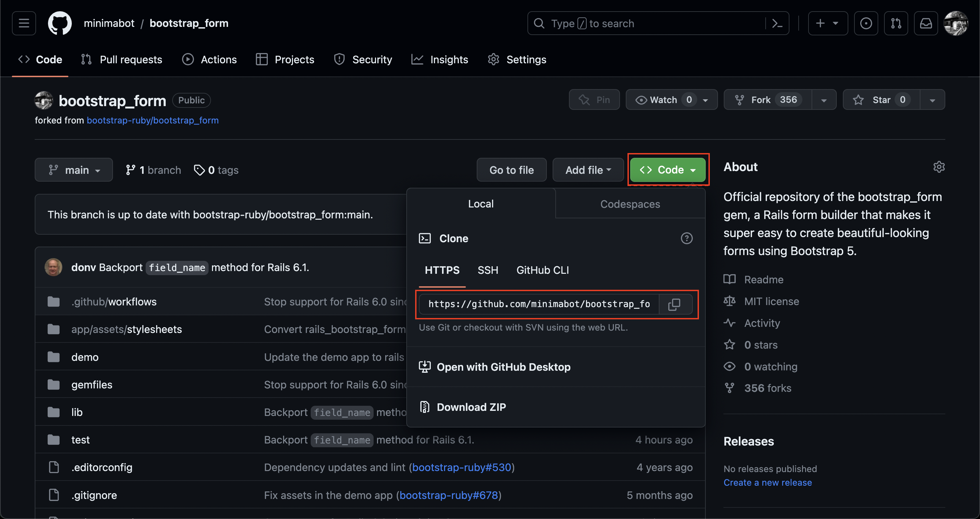Star the bootstrap_form repository
Viewport: 980px width, 519px height.
coord(881,100)
